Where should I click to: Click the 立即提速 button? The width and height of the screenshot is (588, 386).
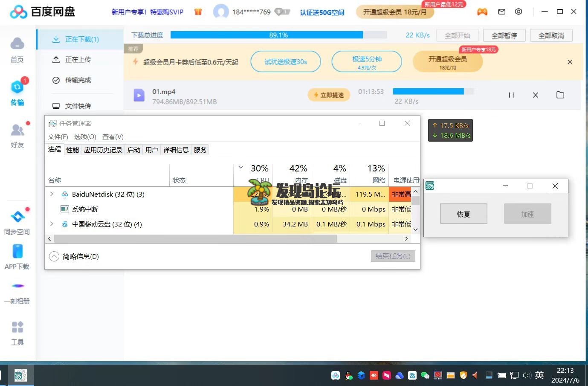click(329, 95)
